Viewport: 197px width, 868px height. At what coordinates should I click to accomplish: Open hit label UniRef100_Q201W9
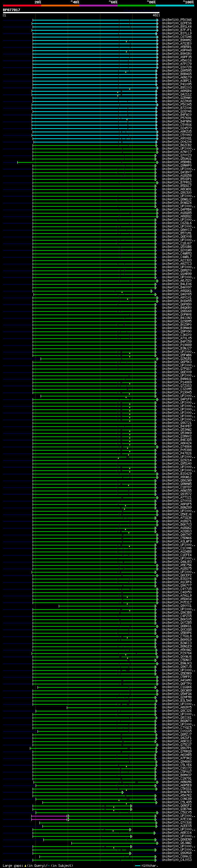[177, 250]
